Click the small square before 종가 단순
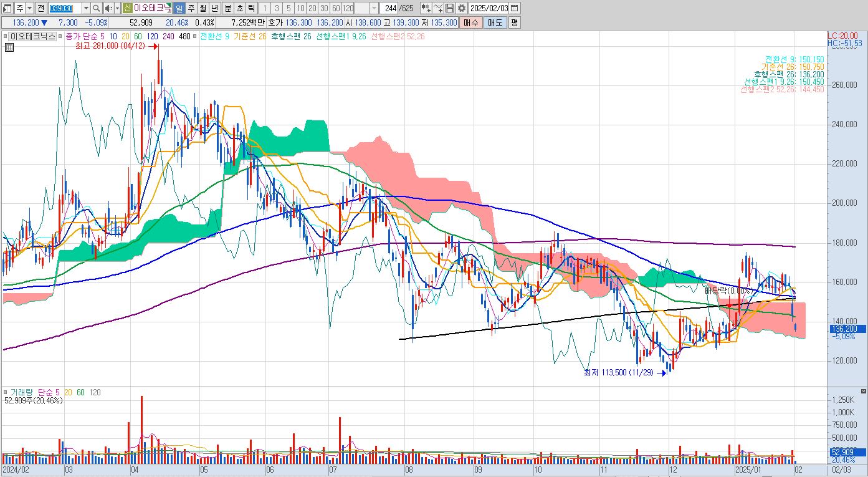 click(x=61, y=36)
